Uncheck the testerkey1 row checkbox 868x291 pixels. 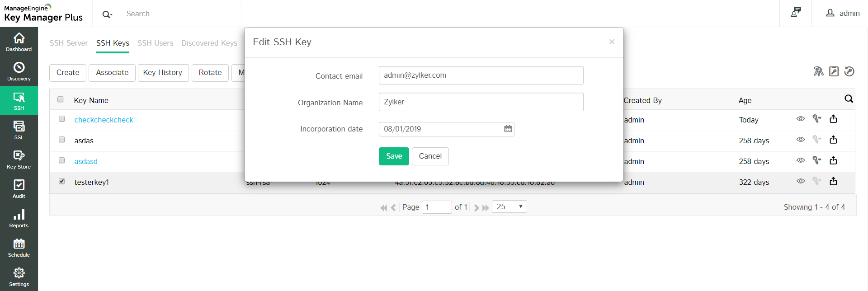pyautogui.click(x=62, y=181)
